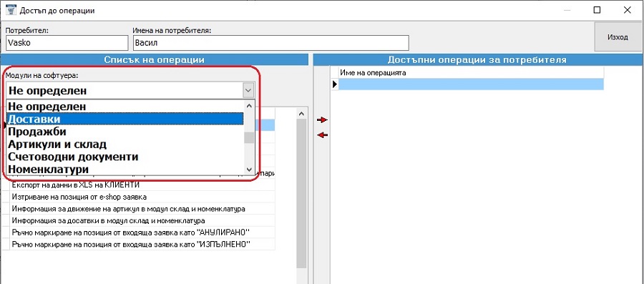Click the dropdown list scrollbar thumb

[x=249, y=137]
